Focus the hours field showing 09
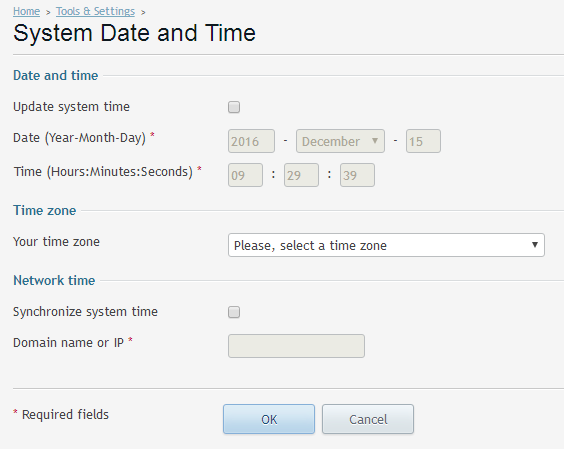The width and height of the screenshot is (564, 449). tap(245, 175)
